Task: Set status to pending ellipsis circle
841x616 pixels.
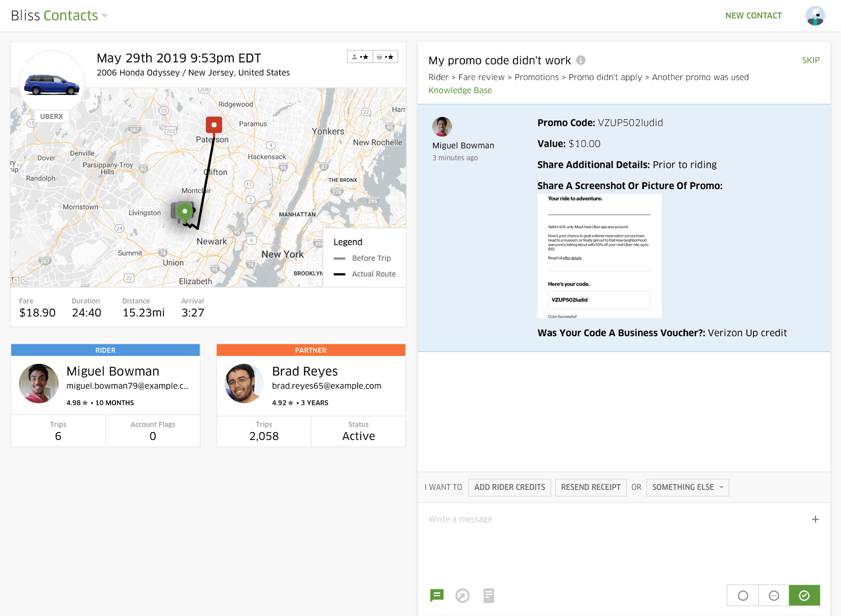Action: (x=774, y=595)
